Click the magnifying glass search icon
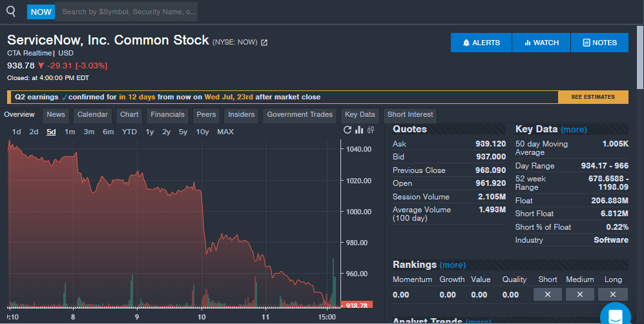The image size is (644, 324). pyautogui.click(x=11, y=12)
